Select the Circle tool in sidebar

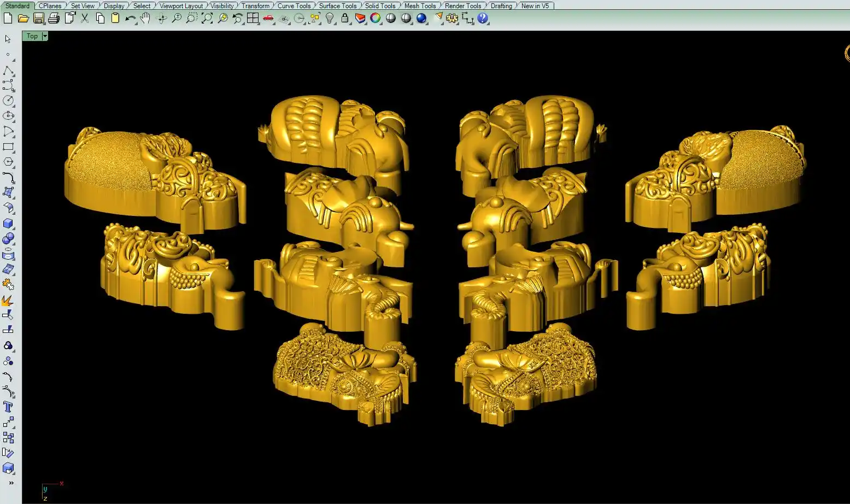[8, 101]
